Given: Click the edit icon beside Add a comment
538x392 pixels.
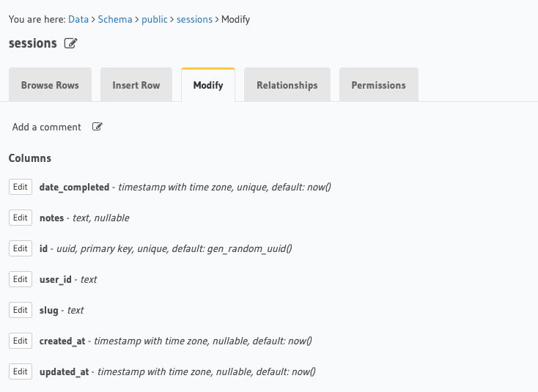Looking at the screenshot, I should click(97, 127).
